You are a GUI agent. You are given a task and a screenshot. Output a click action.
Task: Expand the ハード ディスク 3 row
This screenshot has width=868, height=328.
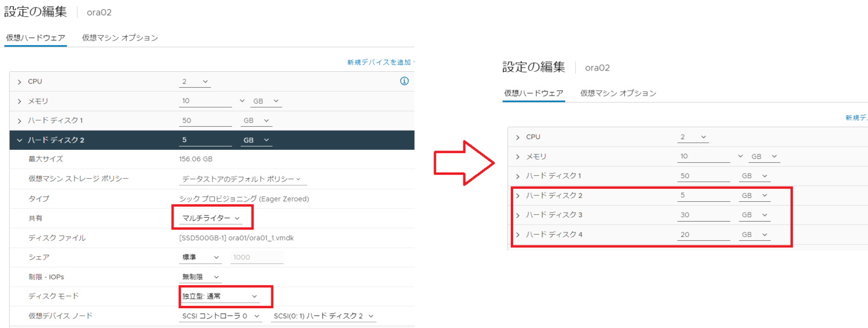[x=518, y=214]
